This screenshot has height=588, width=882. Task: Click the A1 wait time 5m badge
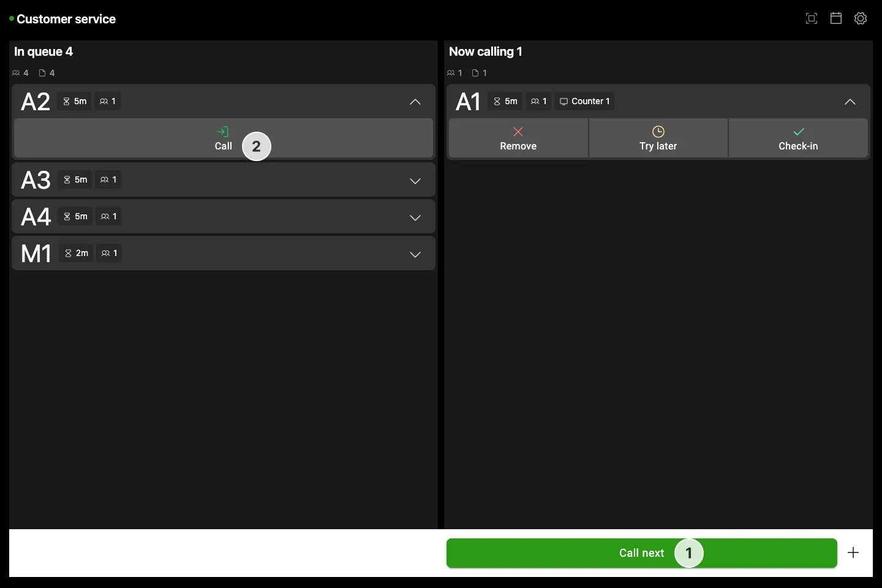click(x=505, y=101)
